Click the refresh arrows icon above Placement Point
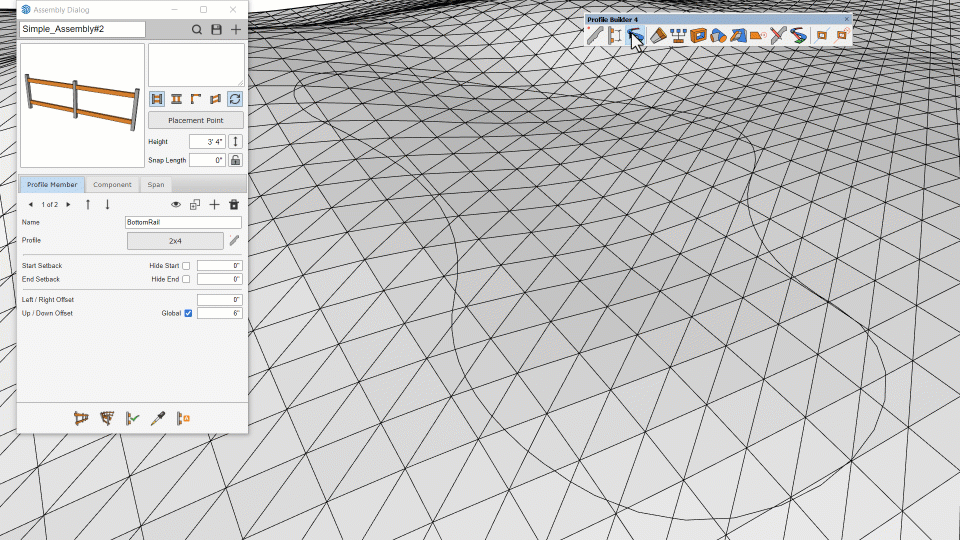Image resolution: width=960 pixels, height=540 pixels. (x=235, y=99)
